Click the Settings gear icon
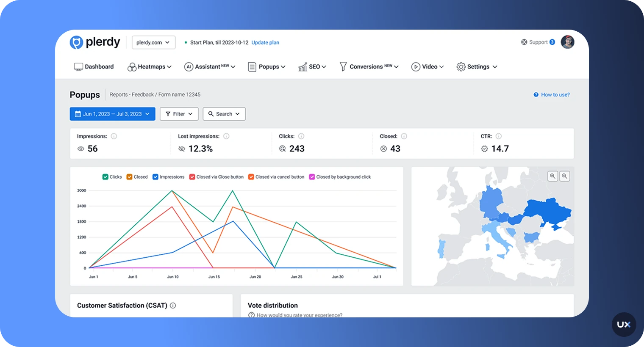644x347 pixels. point(461,67)
